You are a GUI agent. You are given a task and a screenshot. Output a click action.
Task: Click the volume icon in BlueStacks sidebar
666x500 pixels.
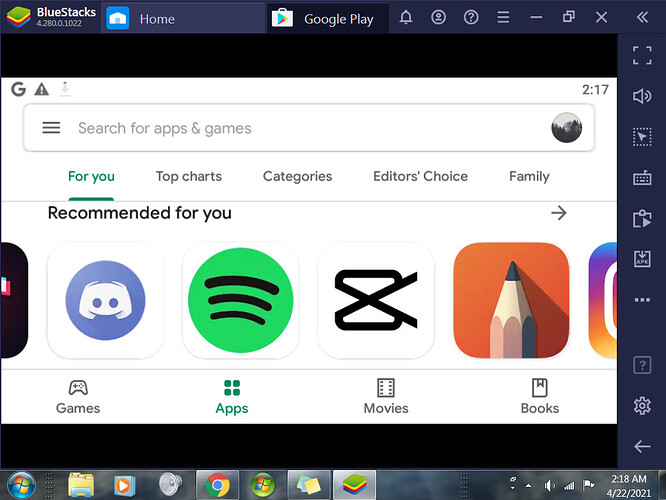click(642, 96)
